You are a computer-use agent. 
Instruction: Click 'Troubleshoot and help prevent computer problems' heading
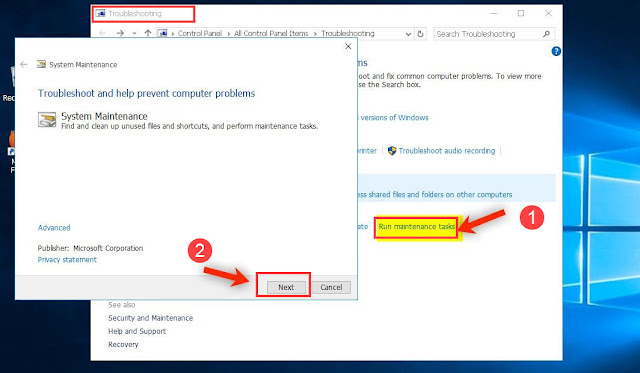click(x=146, y=93)
